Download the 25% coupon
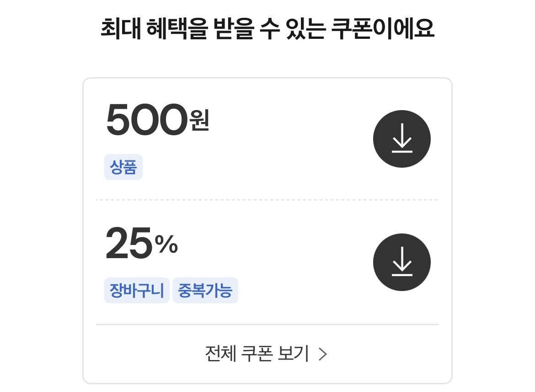 401,262
